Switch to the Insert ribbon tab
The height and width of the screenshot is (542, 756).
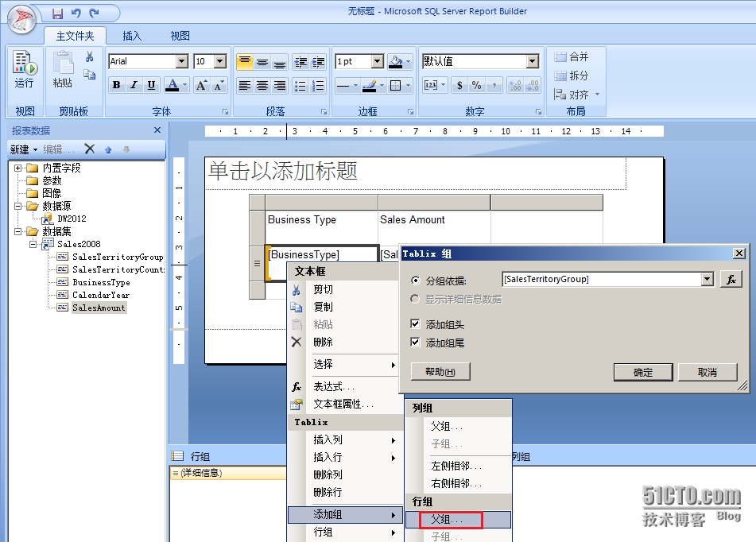(x=132, y=36)
